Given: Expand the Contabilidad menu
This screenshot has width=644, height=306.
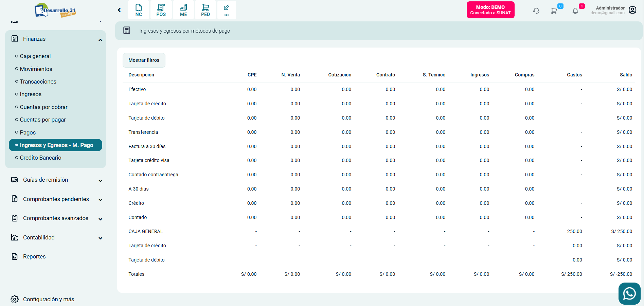Looking at the screenshot, I should pos(100,238).
